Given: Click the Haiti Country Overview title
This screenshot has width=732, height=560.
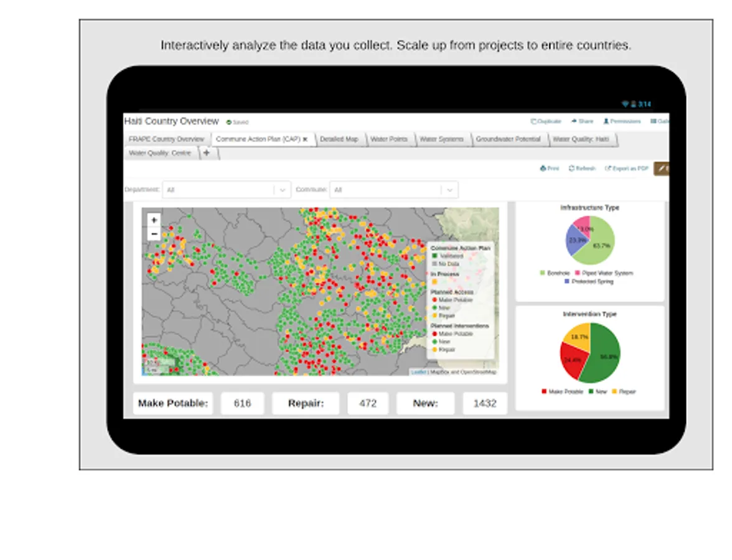Looking at the screenshot, I should tap(171, 121).
